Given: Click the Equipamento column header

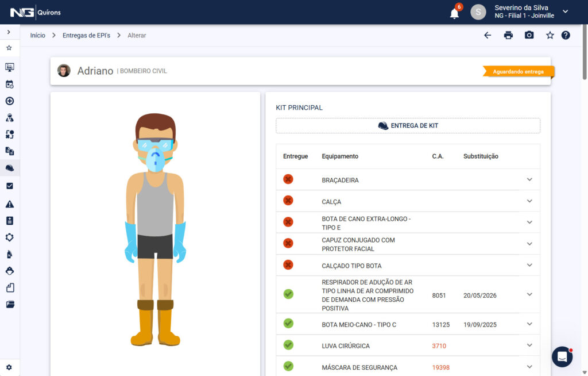Looking at the screenshot, I should 340,156.
